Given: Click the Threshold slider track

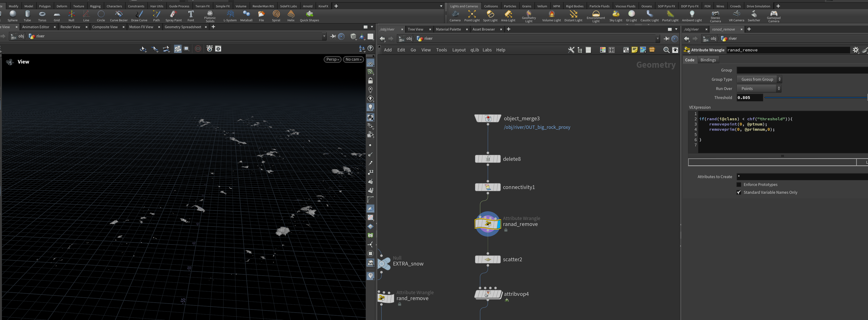Looking at the screenshot, I should pos(815,98).
